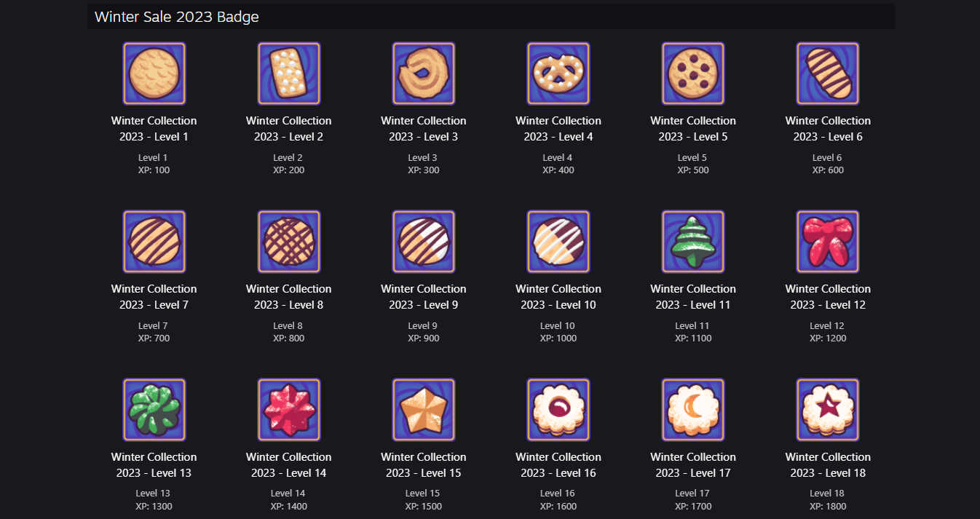Click the Level 5 chocolate chip cookie badge
Image resolution: width=980 pixels, height=519 pixels.
click(x=692, y=74)
